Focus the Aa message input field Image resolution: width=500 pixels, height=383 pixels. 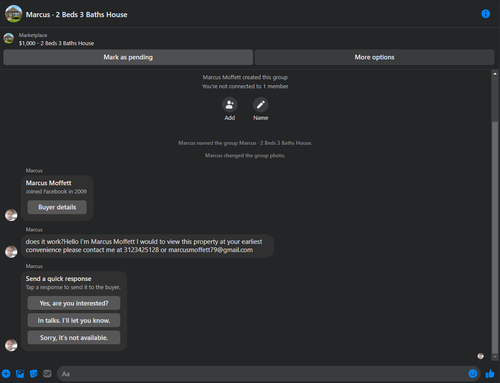pyautogui.click(x=263, y=374)
